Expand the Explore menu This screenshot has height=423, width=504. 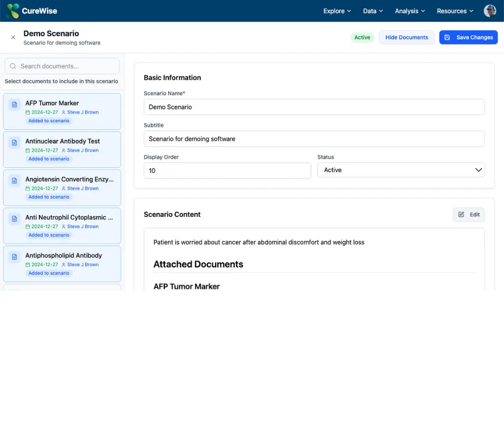(337, 11)
